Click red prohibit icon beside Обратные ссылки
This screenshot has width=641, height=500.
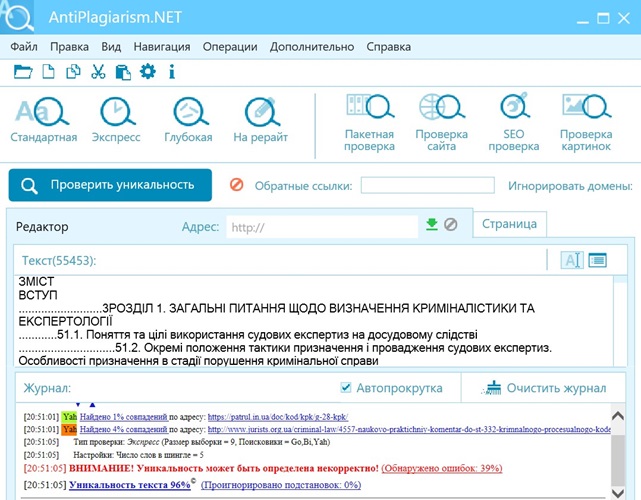(236, 185)
